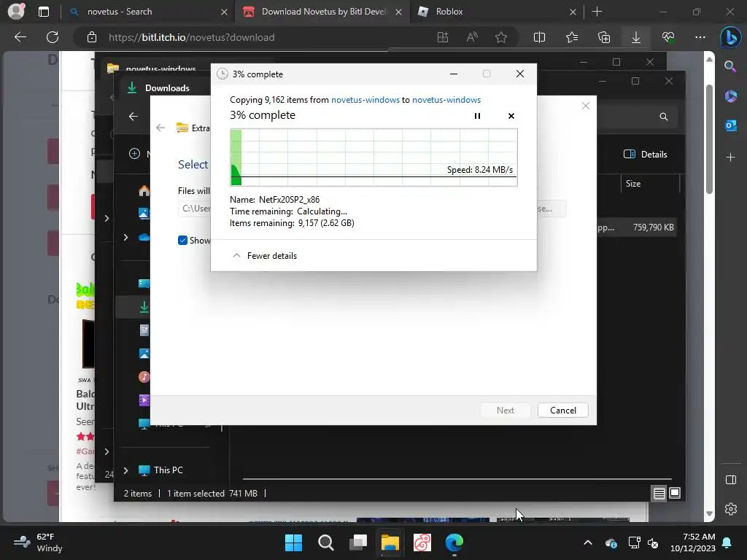Open novetus-windows source folder link
The width and height of the screenshot is (747, 560).
point(365,100)
